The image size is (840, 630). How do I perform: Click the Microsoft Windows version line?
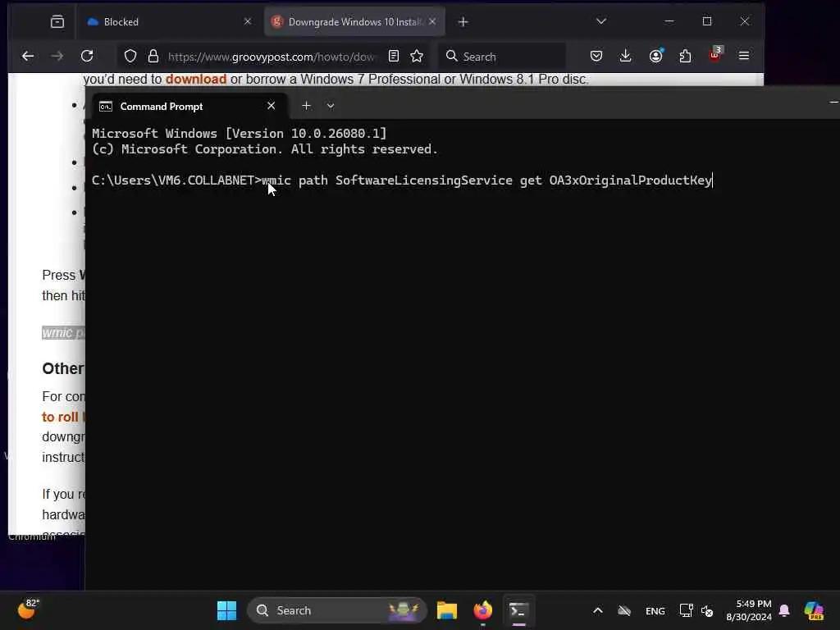[239, 134]
